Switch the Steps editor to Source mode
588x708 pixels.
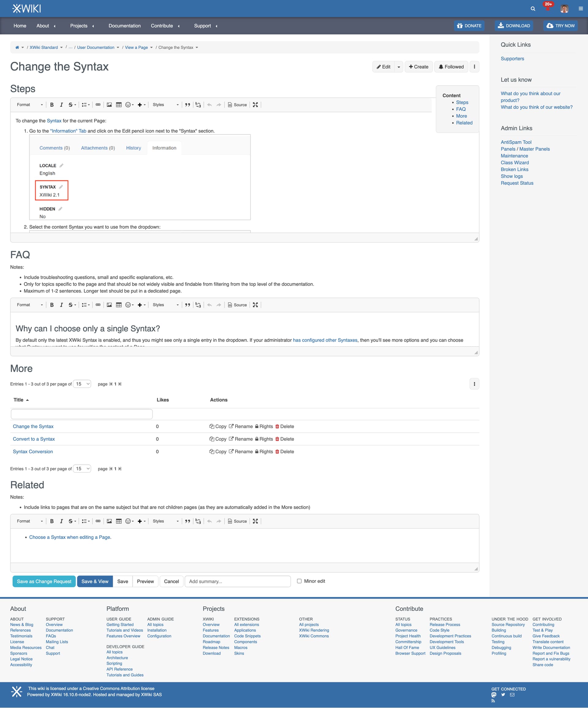pyautogui.click(x=237, y=105)
